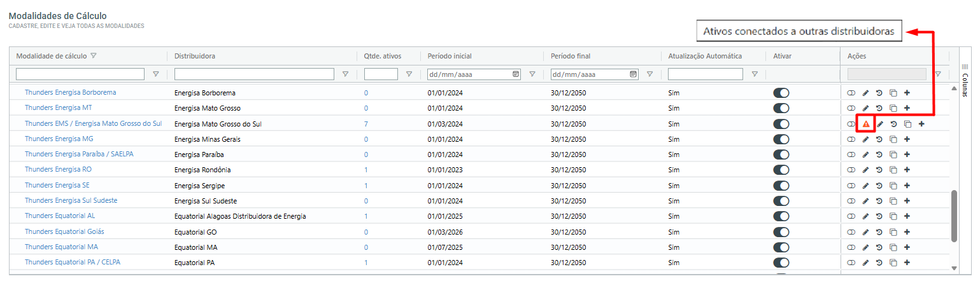Open calendar picker in Período final filter
The width and height of the screenshot is (980, 281).
[634, 74]
